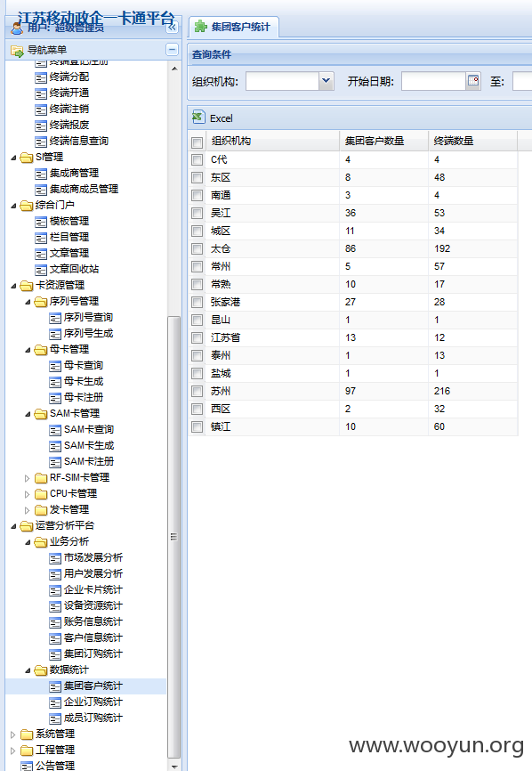Viewport: 532px width, 771px height.
Task: Click the page icon beside 账务信息统计
Action: 55,622
